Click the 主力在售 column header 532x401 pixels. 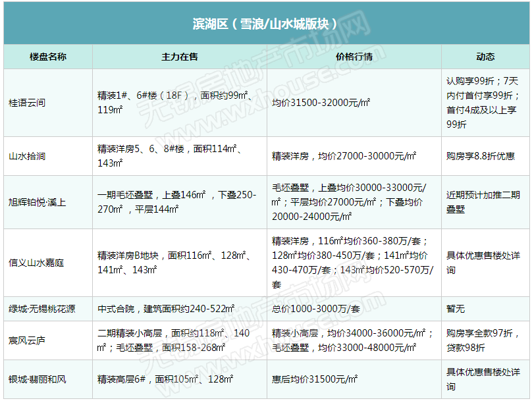click(179, 57)
